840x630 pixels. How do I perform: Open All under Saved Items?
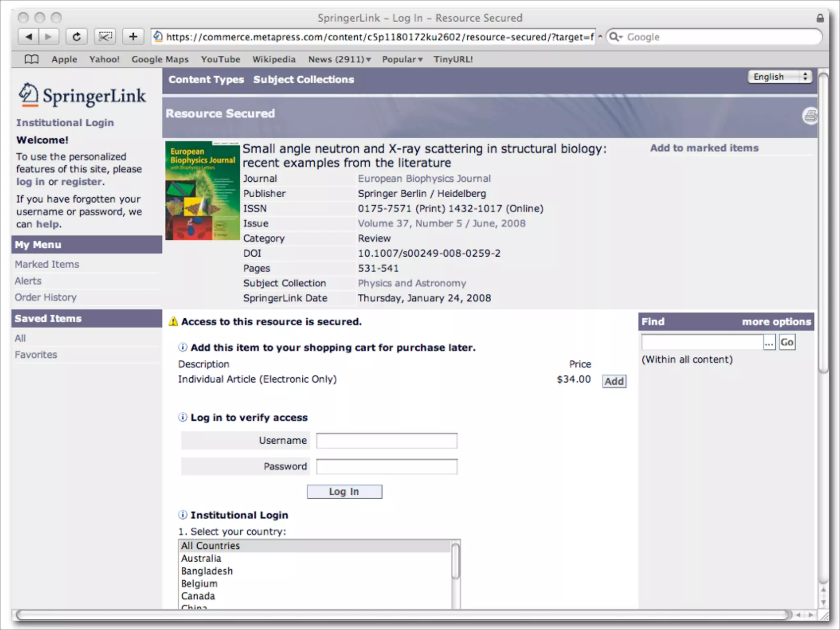[20, 338]
